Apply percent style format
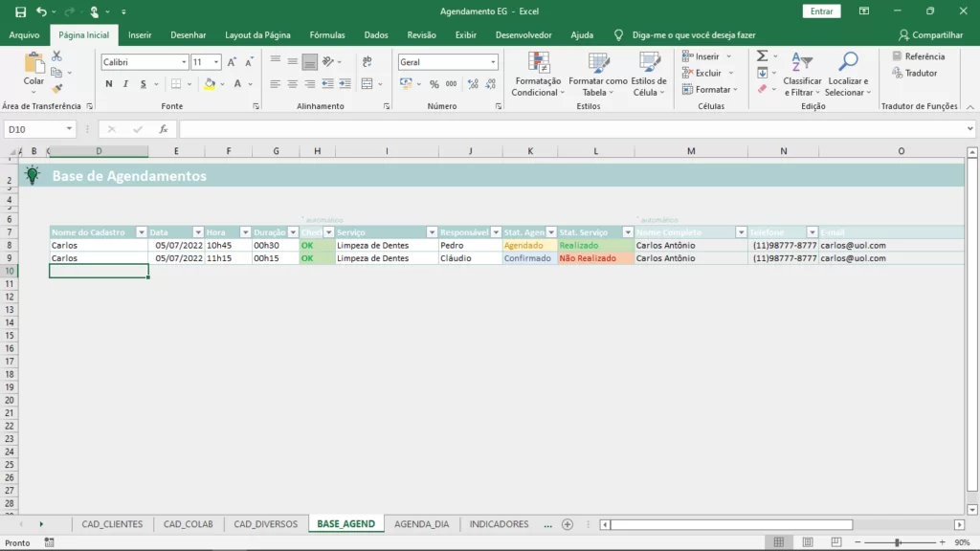The image size is (980, 551). pos(434,84)
